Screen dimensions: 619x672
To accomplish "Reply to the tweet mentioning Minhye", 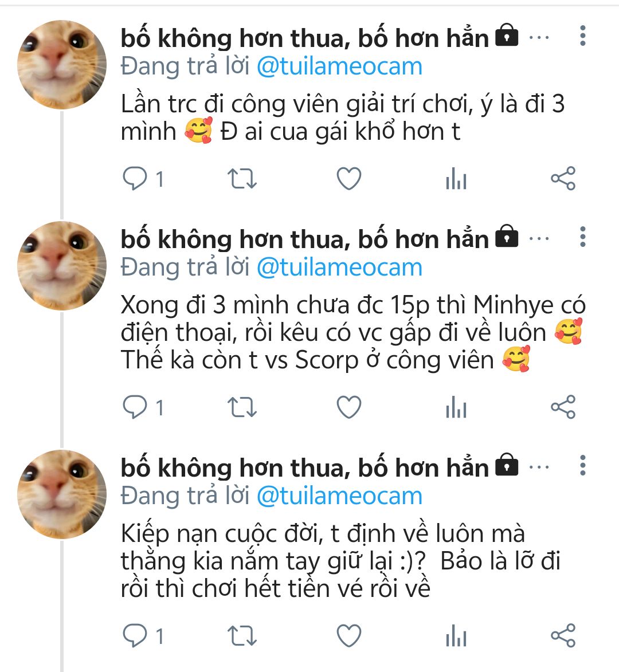I will [136, 407].
